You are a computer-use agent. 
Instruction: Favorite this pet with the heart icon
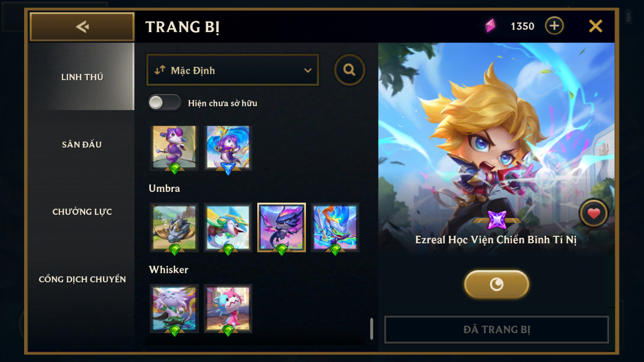tap(594, 214)
